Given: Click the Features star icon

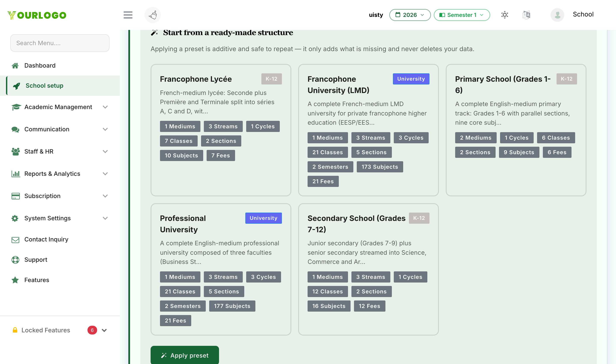Looking at the screenshot, I should tap(15, 280).
